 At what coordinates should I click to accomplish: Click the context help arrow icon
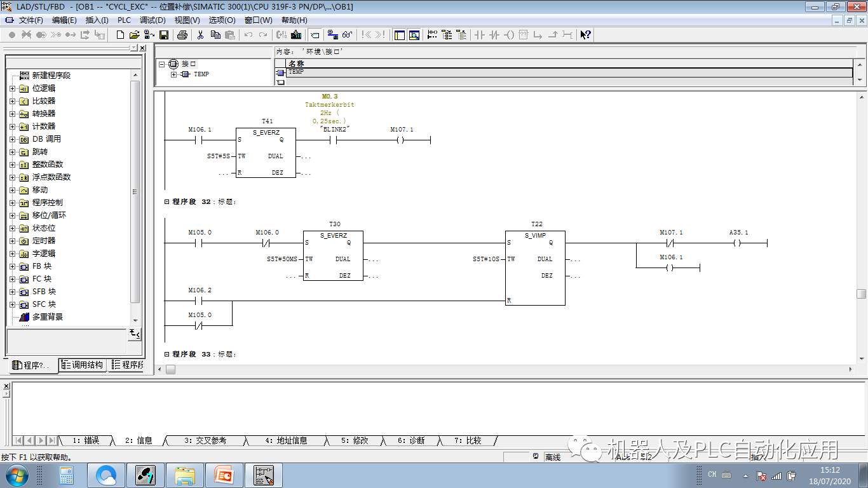[x=586, y=35]
